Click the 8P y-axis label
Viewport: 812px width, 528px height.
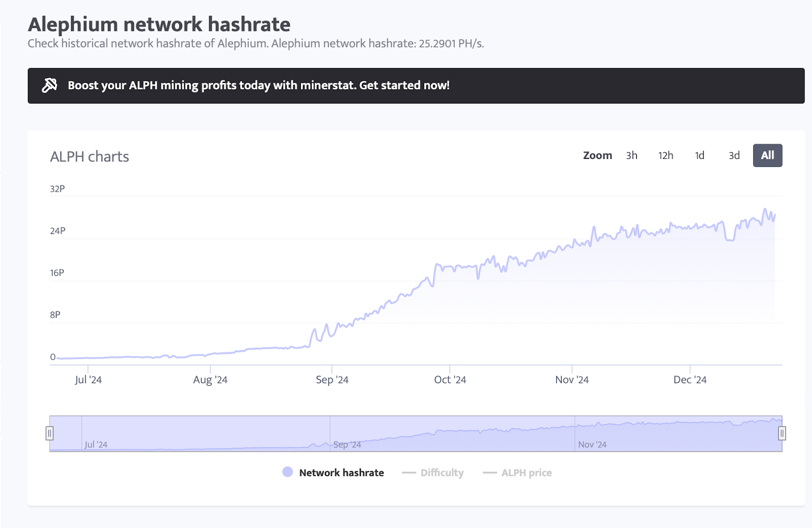tap(55, 315)
